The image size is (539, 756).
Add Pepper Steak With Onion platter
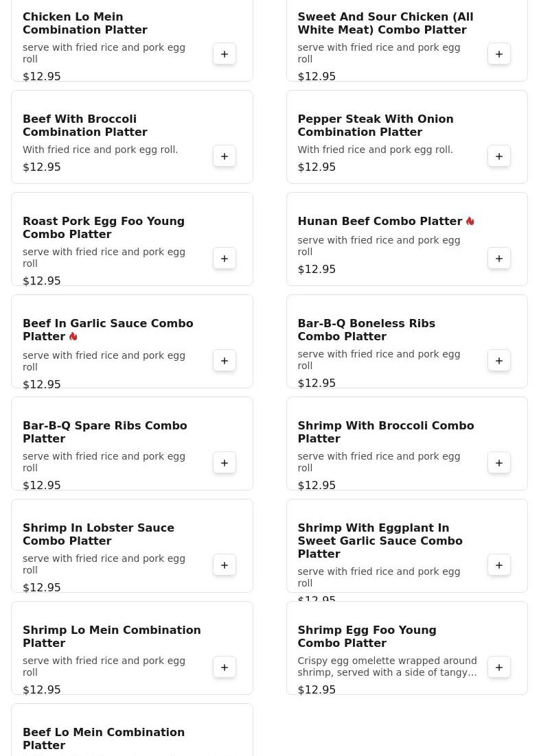499,156
